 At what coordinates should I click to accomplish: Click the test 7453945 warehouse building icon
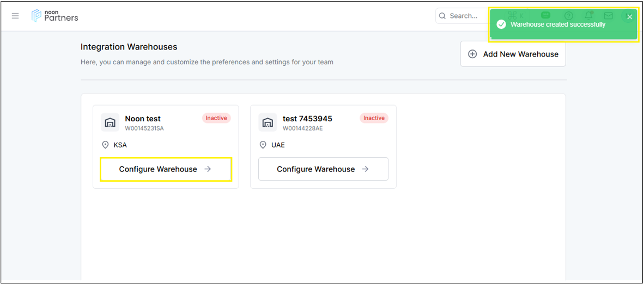tap(268, 122)
